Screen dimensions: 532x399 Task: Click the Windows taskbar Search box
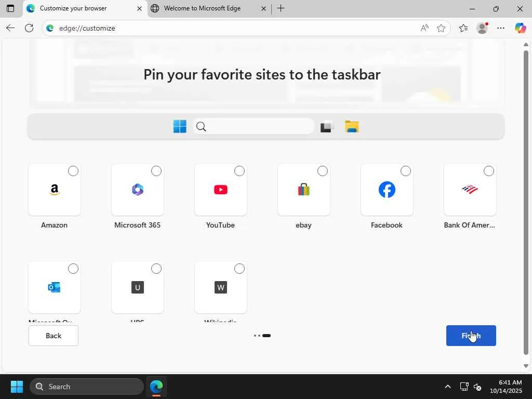click(x=87, y=387)
